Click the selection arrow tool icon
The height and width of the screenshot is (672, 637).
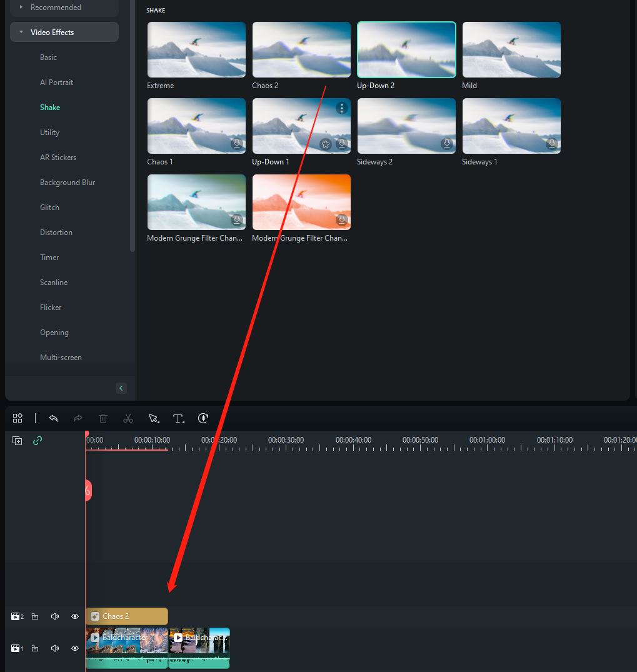coord(153,418)
